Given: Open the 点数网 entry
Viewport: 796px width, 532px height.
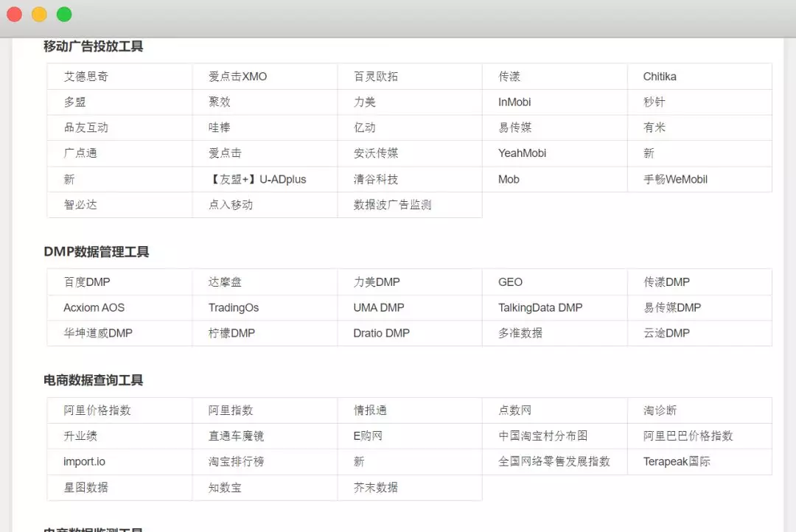Looking at the screenshot, I should point(514,410).
